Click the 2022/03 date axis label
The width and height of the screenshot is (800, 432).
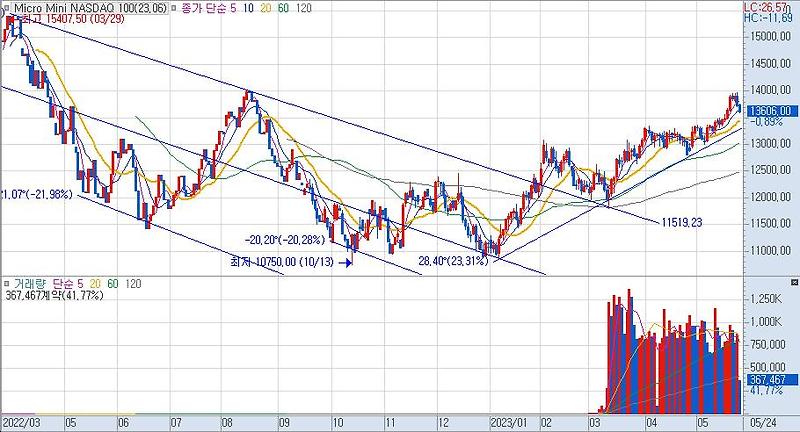[21, 423]
